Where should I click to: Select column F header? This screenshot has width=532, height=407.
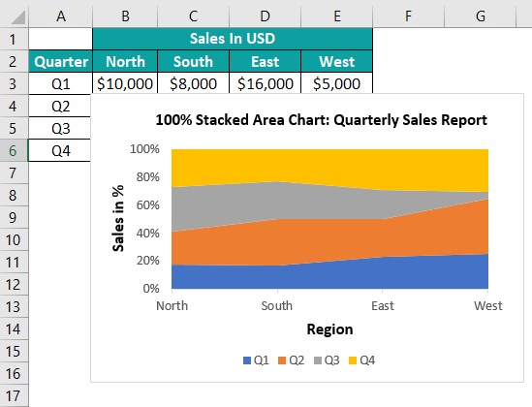click(409, 16)
